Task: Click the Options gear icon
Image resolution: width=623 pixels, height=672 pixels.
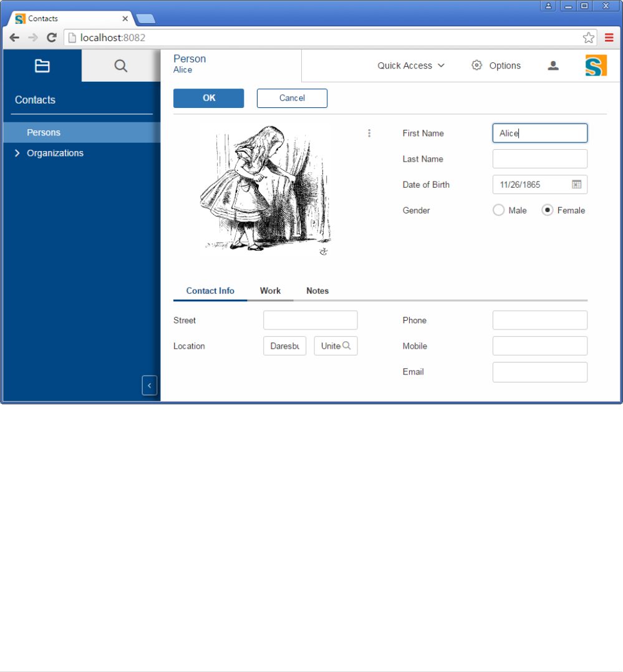Action: pos(476,65)
